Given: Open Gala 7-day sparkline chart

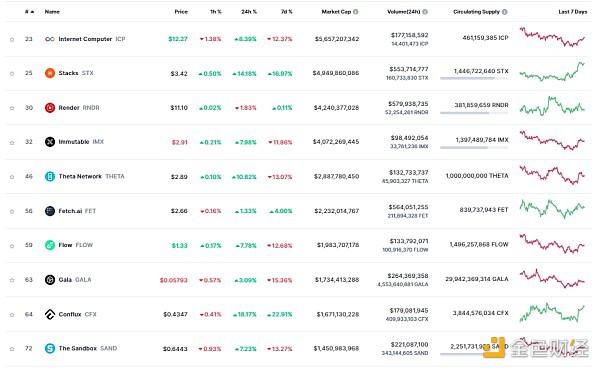Looking at the screenshot, I should pos(552,278).
